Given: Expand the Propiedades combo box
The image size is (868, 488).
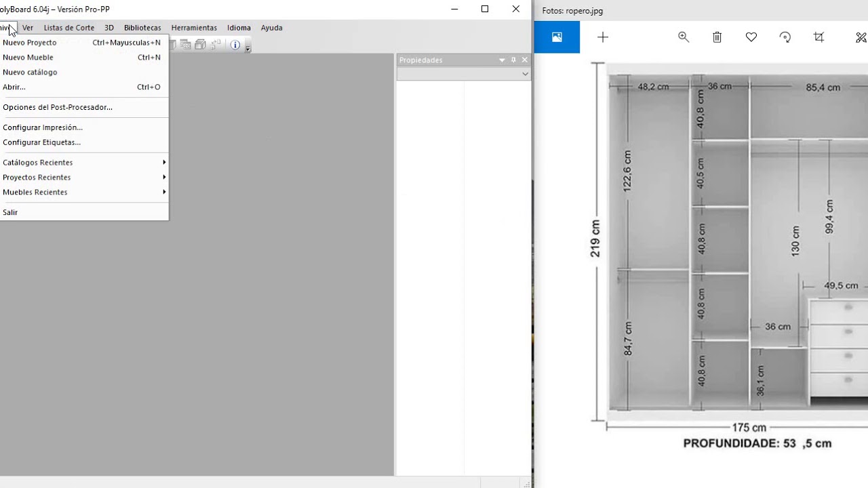Looking at the screenshot, I should [525, 74].
